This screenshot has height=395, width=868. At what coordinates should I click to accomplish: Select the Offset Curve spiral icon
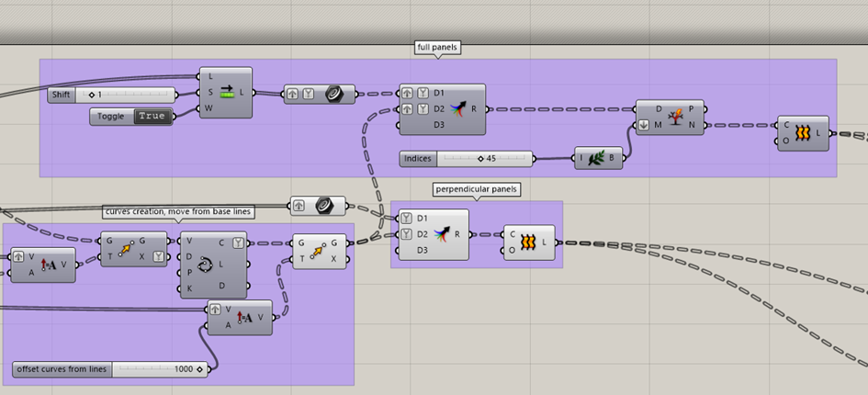pos(206,265)
